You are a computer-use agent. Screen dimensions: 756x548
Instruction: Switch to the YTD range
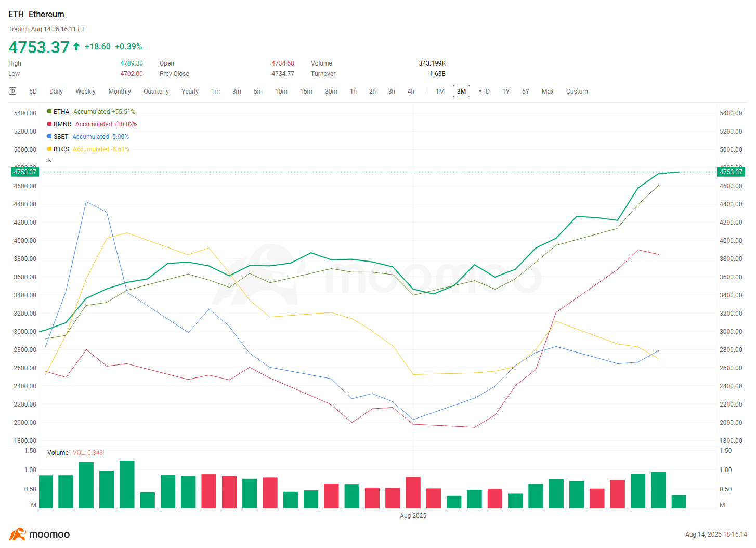484,91
